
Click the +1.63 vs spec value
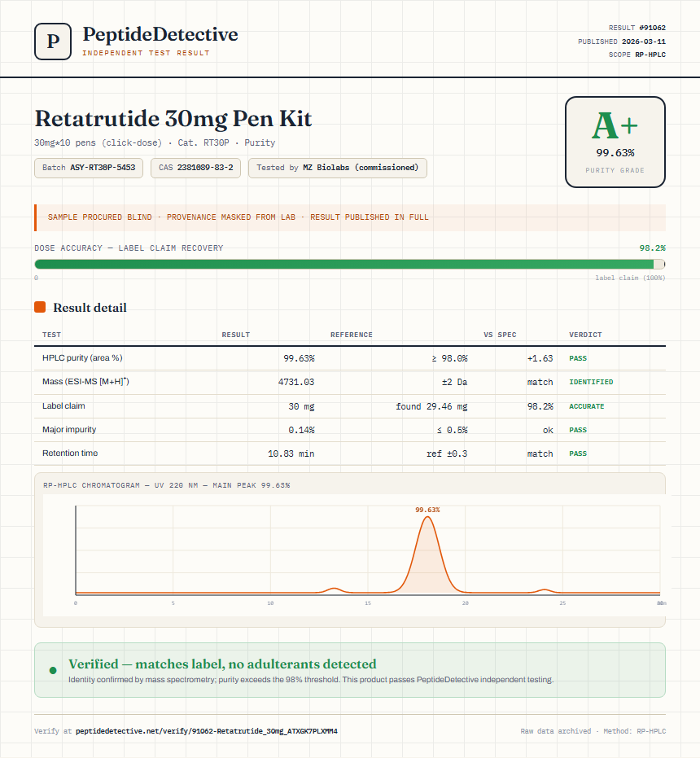(x=540, y=358)
